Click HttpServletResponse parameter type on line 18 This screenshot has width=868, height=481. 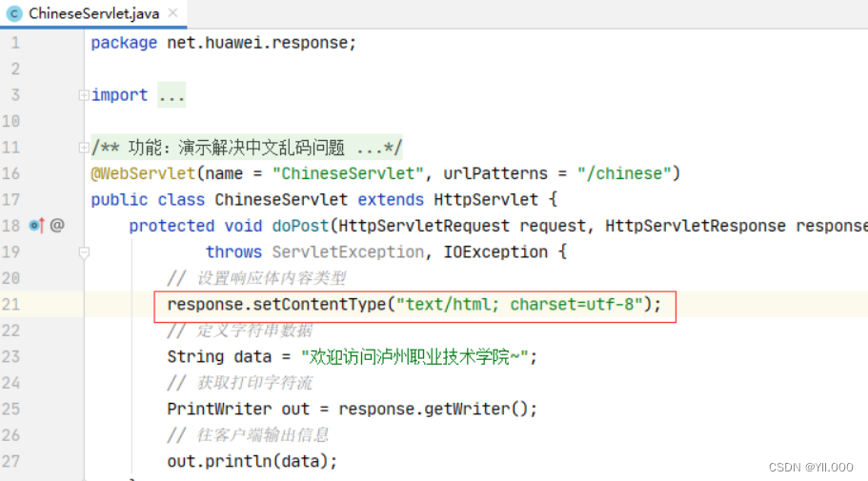(696, 226)
